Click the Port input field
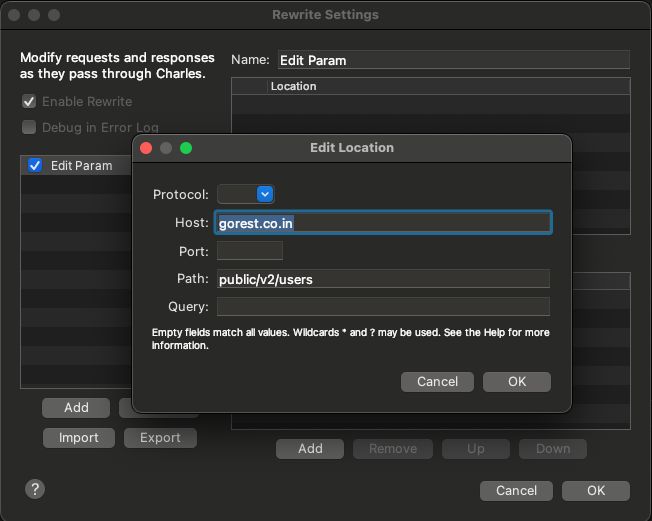 [250, 251]
